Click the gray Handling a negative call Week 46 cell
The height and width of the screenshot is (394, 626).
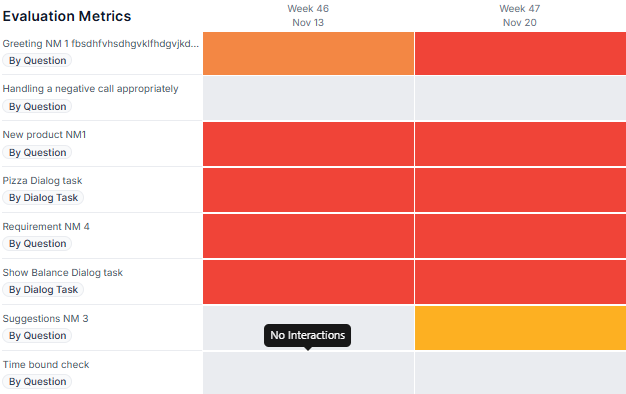308,98
